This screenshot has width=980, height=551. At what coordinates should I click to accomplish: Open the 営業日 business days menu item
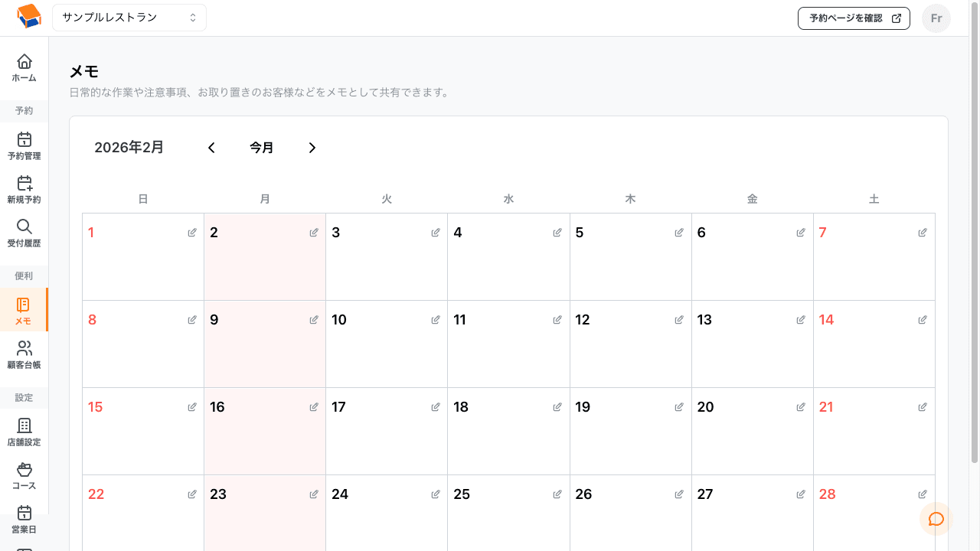(x=24, y=519)
